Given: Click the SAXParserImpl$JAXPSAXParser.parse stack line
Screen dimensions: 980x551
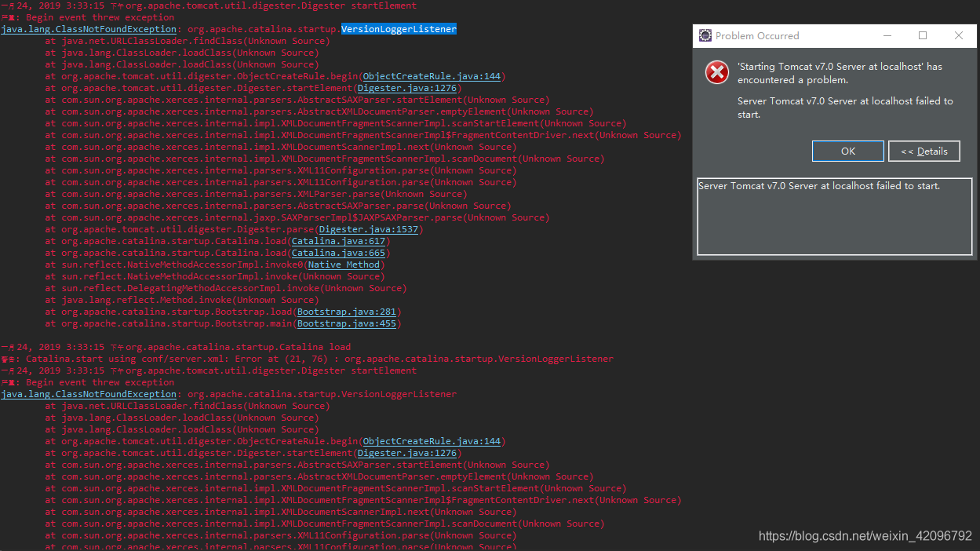Looking at the screenshot, I should (297, 217).
